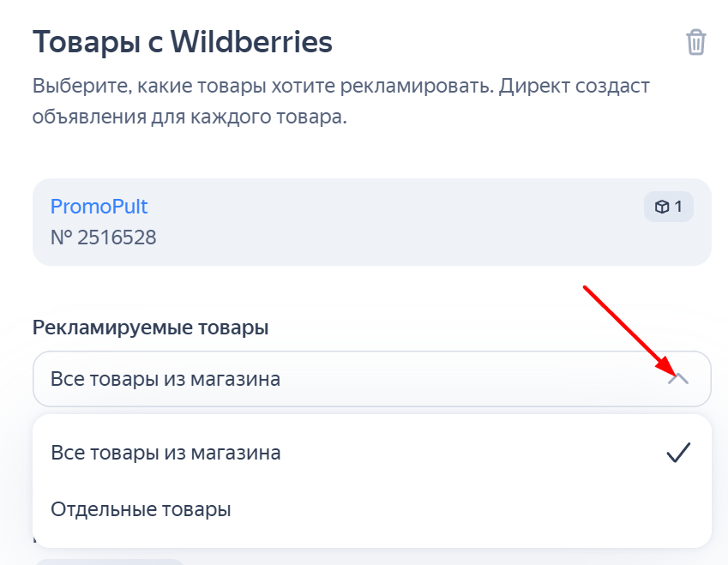The image size is (728, 565).
Task: Click the partially visible button below the dropdown list
Action: [110, 562]
